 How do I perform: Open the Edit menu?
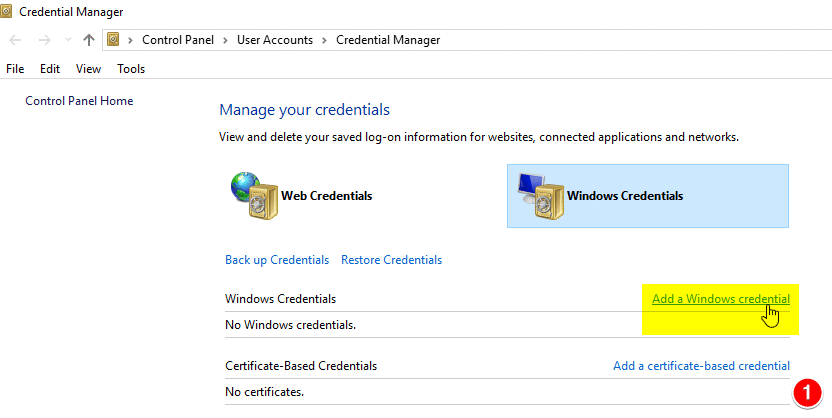tap(50, 68)
